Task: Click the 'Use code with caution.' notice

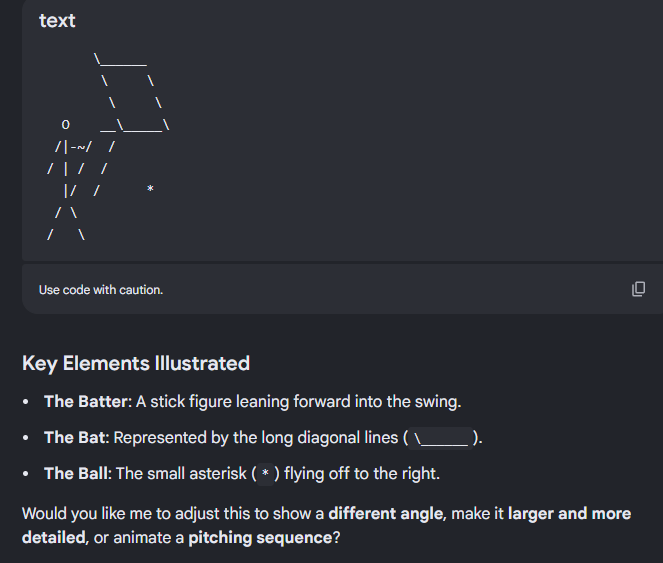Action: [101, 290]
